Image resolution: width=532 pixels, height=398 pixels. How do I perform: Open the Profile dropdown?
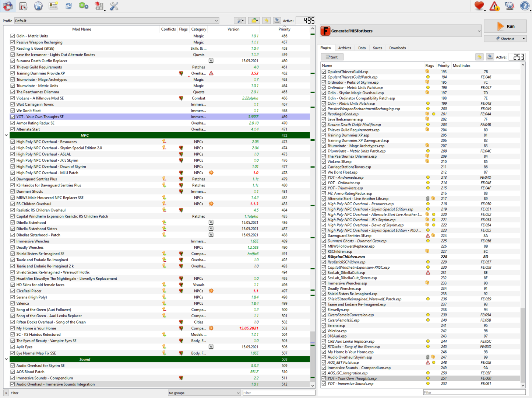tap(117, 21)
